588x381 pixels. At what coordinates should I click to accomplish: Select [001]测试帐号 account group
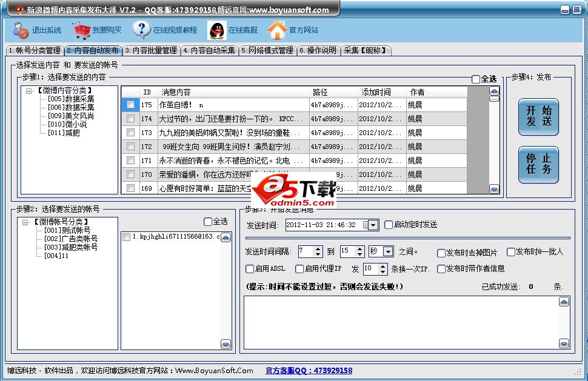point(67,230)
